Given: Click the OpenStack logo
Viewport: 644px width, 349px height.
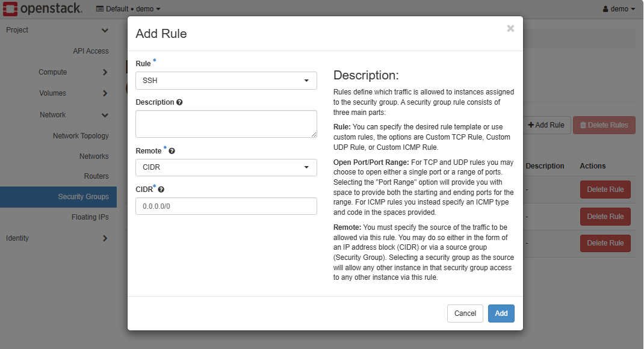Looking at the screenshot, I should click(42, 9).
